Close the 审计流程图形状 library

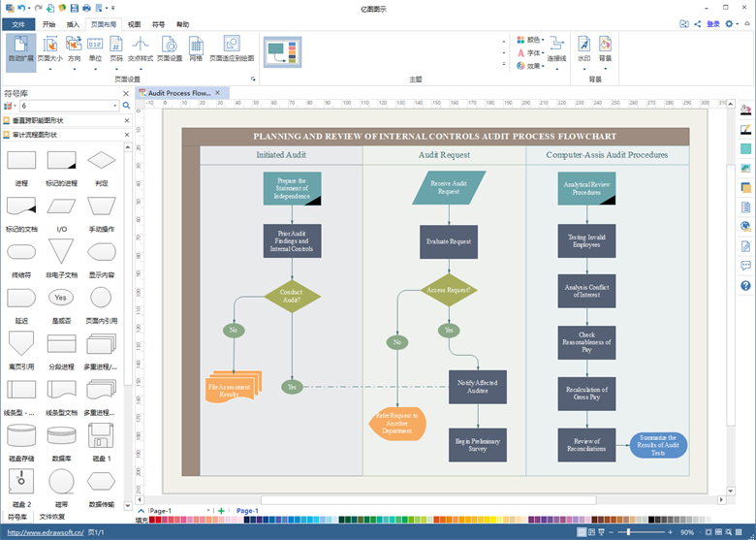click(x=127, y=135)
